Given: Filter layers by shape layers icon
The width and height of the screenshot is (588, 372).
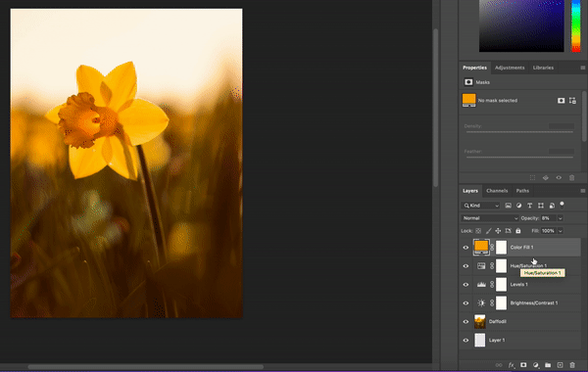Looking at the screenshot, I should (541, 206).
